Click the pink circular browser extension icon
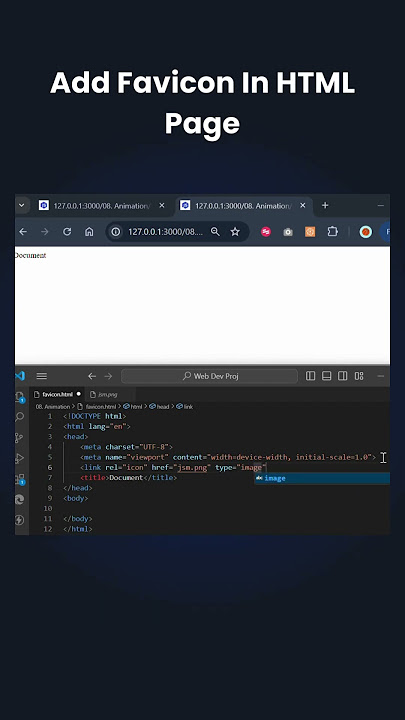Image resolution: width=405 pixels, height=720 pixels. (x=266, y=232)
